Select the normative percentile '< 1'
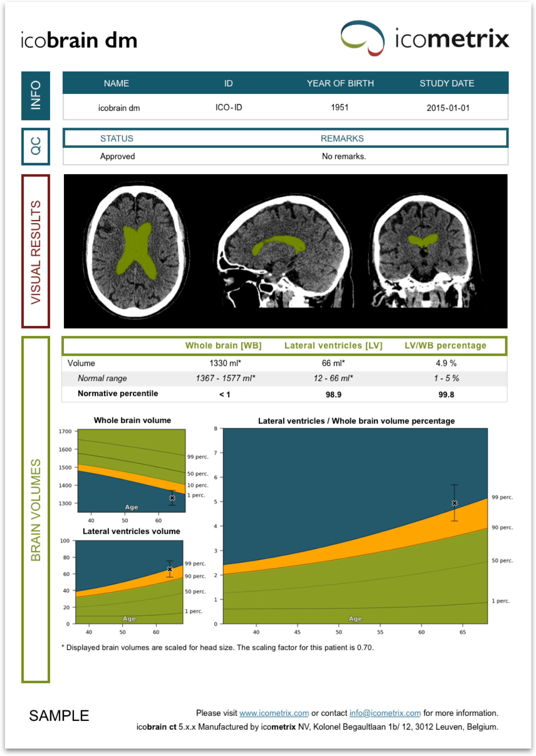This screenshot has width=536, height=756. [224, 395]
